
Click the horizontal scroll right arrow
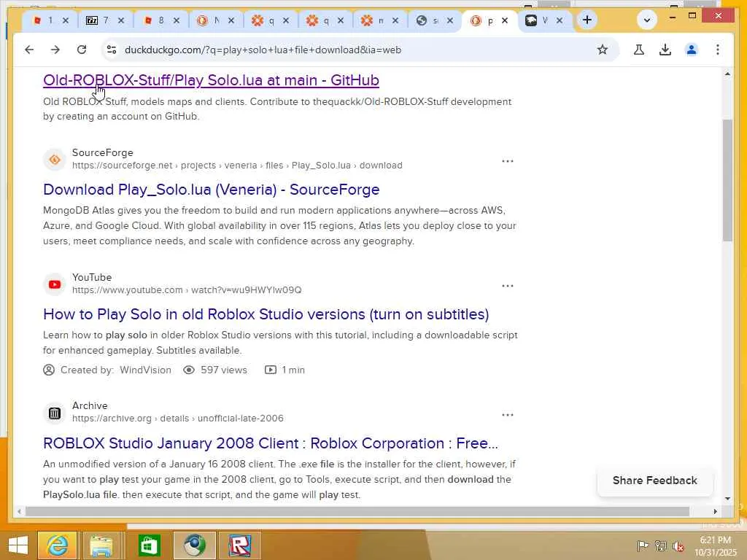tap(715, 511)
